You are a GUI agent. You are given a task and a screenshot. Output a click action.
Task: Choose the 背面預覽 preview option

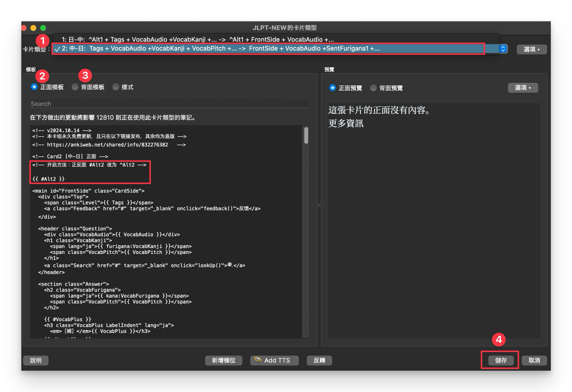click(373, 88)
